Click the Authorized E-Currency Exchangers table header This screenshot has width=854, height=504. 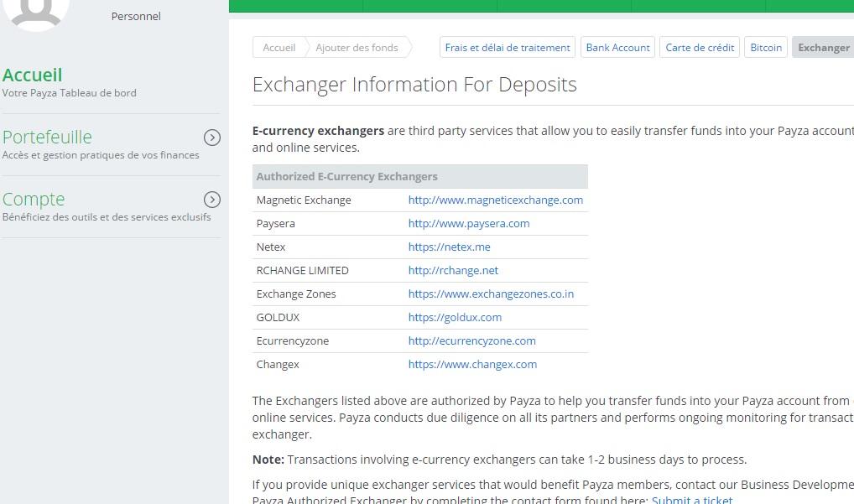pos(420,176)
